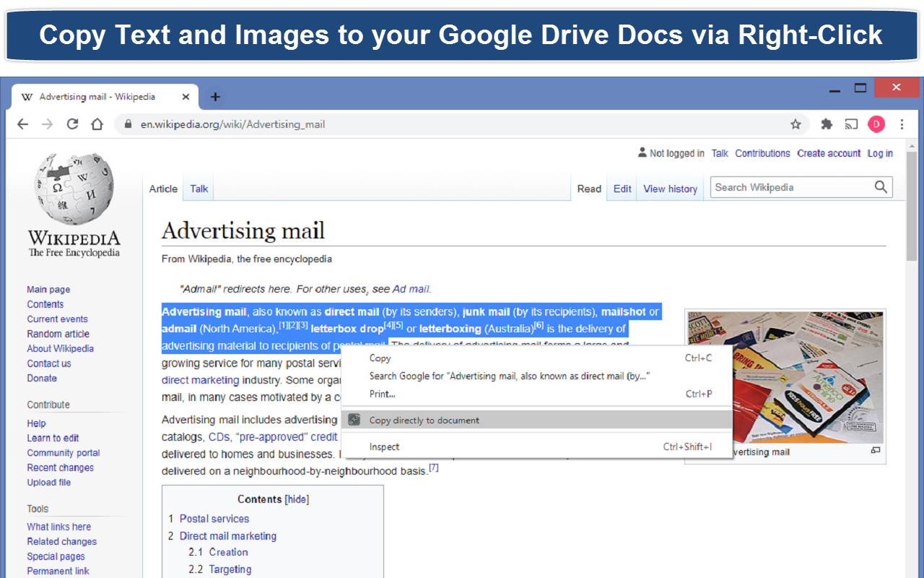Screen dimensions: 924x578
Task: Open the View history tab
Action: [x=670, y=189]
